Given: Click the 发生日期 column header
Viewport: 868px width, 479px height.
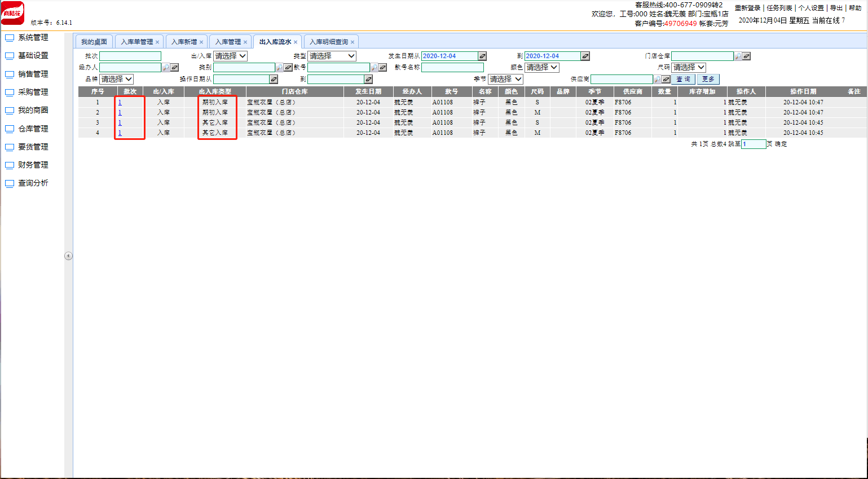Looking at the screenshot, I should pyautogui.click(x=368, y=91).
